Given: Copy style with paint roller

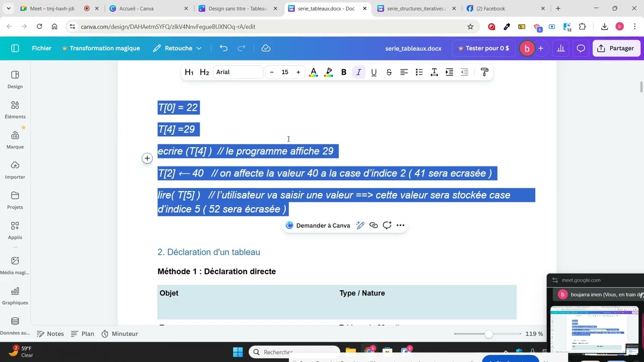Looking at the screenshot, I should 485,72.
